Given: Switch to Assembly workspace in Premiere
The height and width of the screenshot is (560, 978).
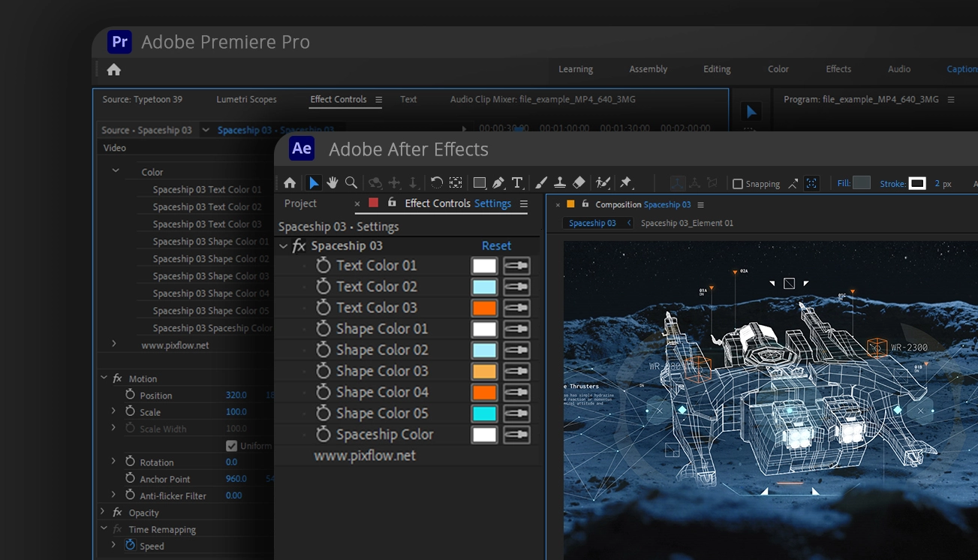Looking at the screenshot, I should click(x=648, y=69).
